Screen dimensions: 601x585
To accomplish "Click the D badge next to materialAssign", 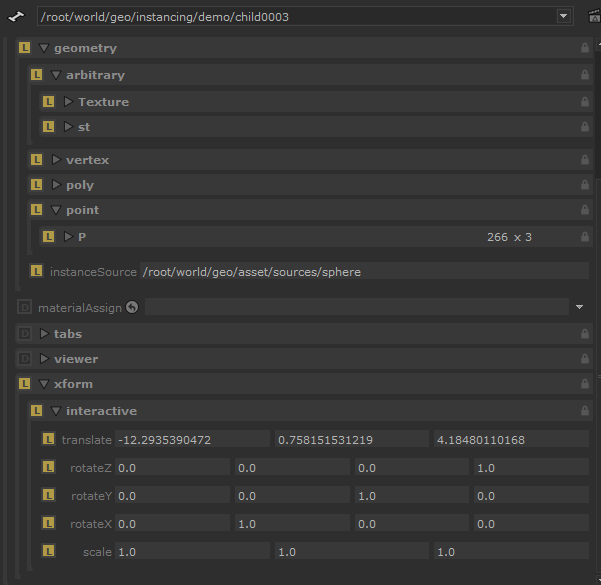I will [25, 307].
